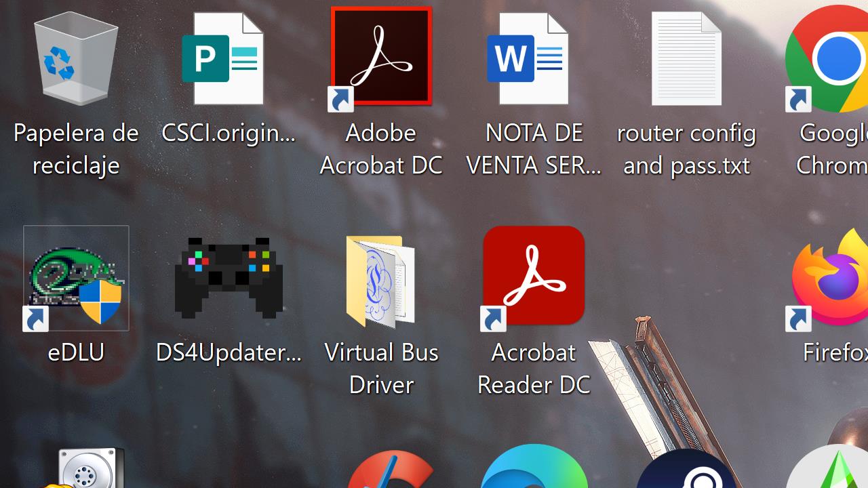Click the 'Papelera de reciclaje' label text

coord(76,148)
